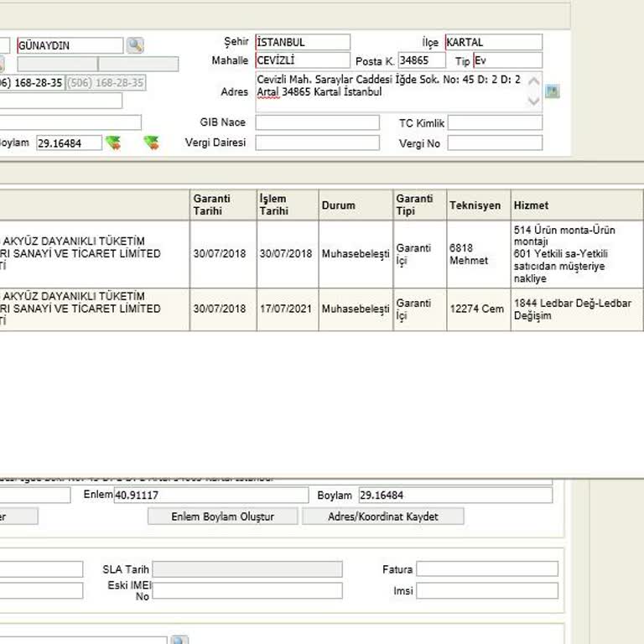Select the row with technician 12274 Cem
Screen dimensions: 644x644
click(477, 309)
